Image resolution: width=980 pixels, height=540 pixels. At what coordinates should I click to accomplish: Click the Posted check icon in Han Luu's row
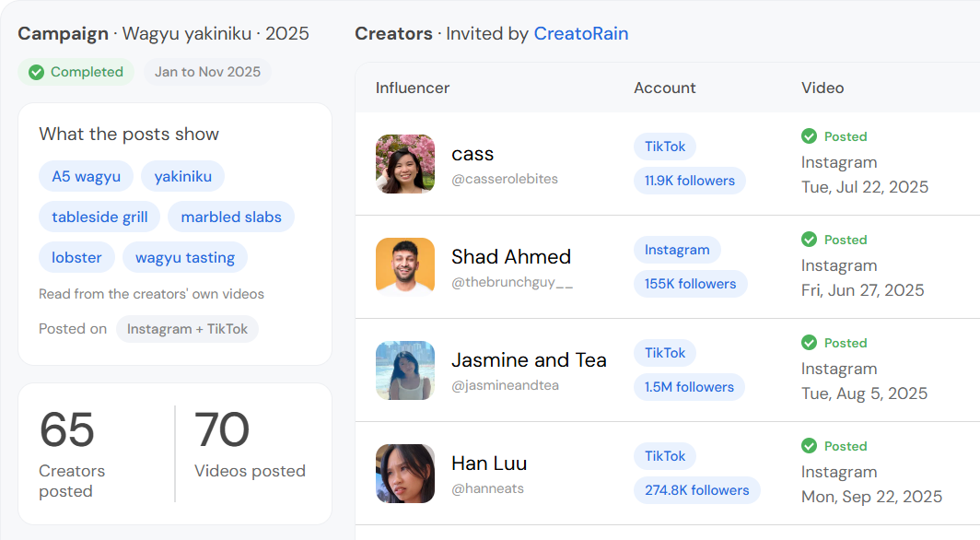pos(809,446)
